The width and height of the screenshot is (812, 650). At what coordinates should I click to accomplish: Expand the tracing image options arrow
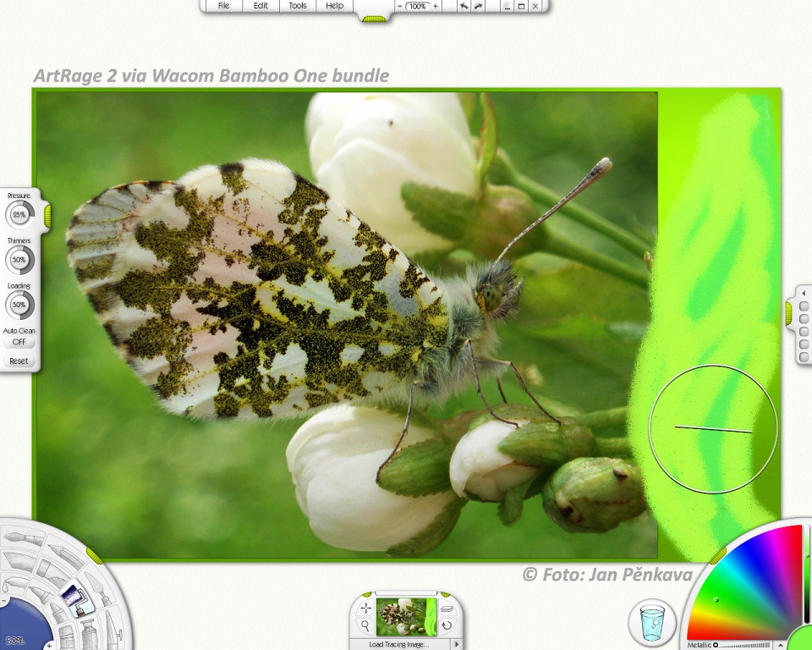457,644
